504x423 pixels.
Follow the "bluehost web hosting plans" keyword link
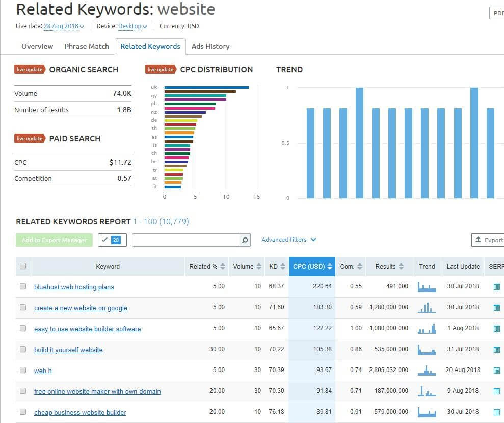coord(74,287)
